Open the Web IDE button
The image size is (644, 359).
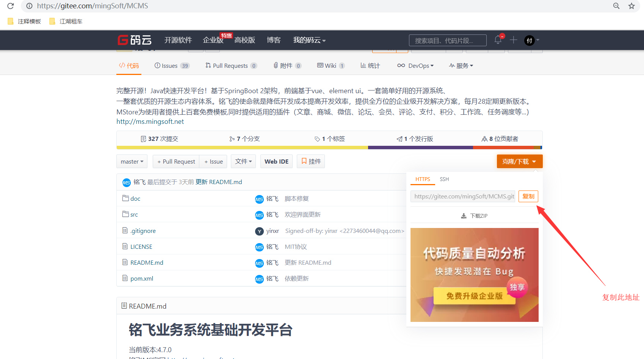tap(276, 161)
